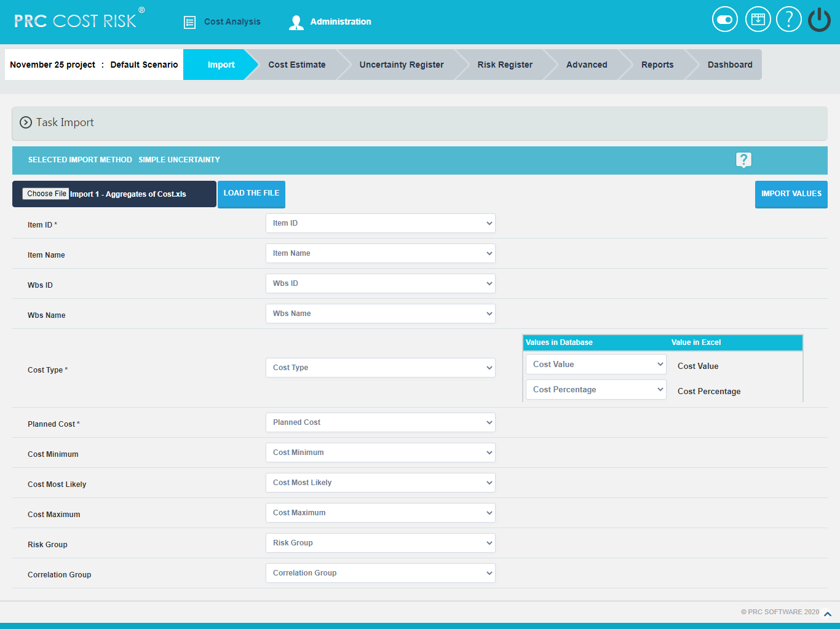Click the Import Values button
840x629 pixels.
[791, 194]
